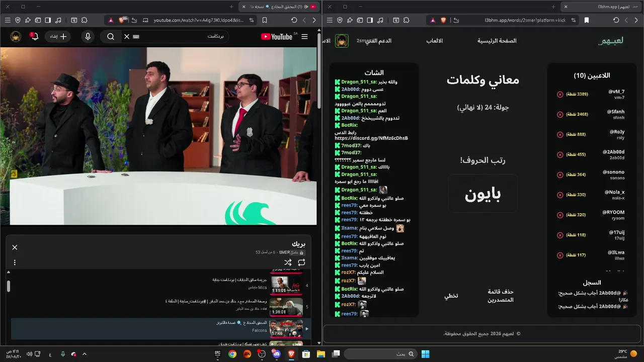This screenshot has width=644, height=362.
Task: Click the تخطي skip button
Action: (x=451, y=296)
